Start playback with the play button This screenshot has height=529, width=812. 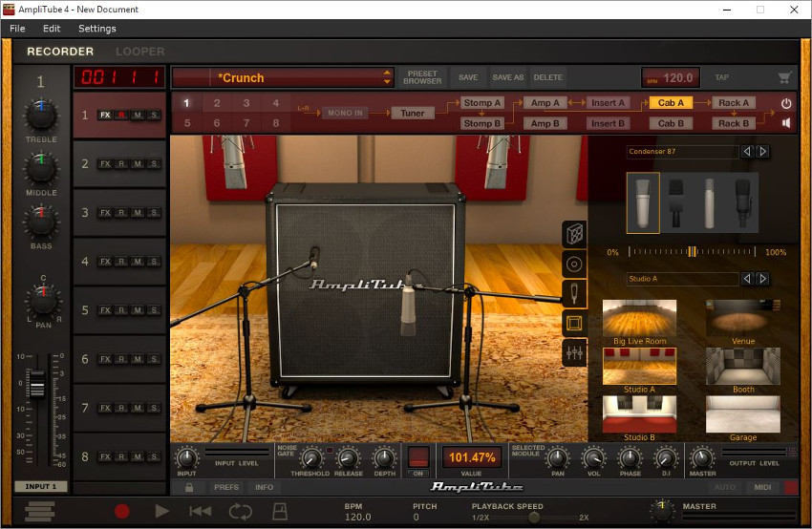point(161,512)
